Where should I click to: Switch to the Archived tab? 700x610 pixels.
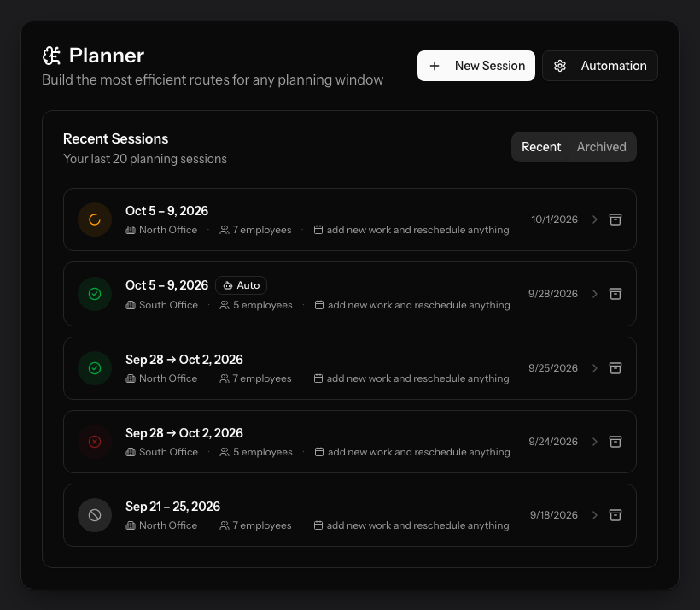[x=601, y=147]
